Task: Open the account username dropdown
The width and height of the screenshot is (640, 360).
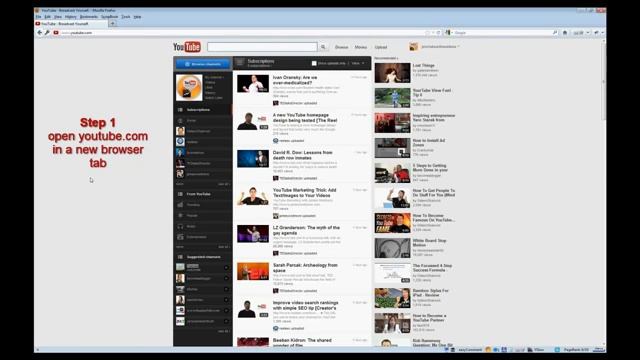Action: point(440,47)
